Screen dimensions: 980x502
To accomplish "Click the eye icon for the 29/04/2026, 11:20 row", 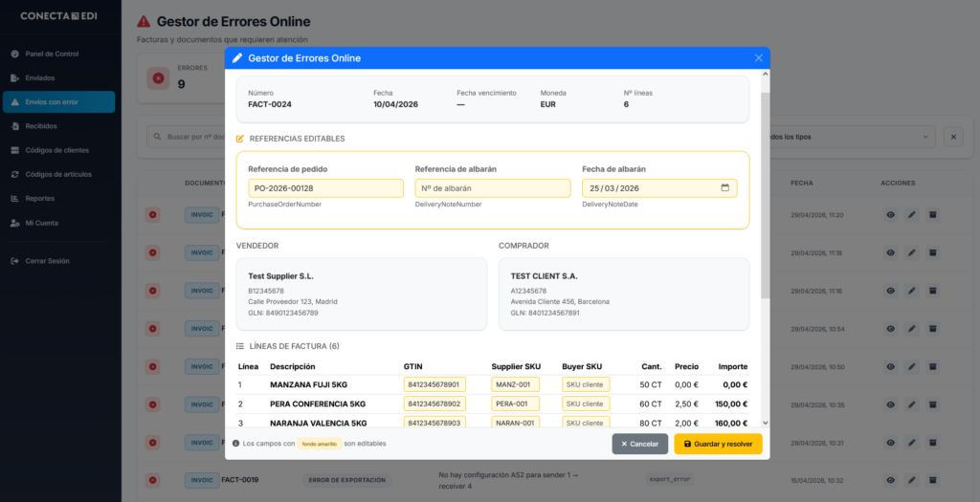I will tap(891, 215).
